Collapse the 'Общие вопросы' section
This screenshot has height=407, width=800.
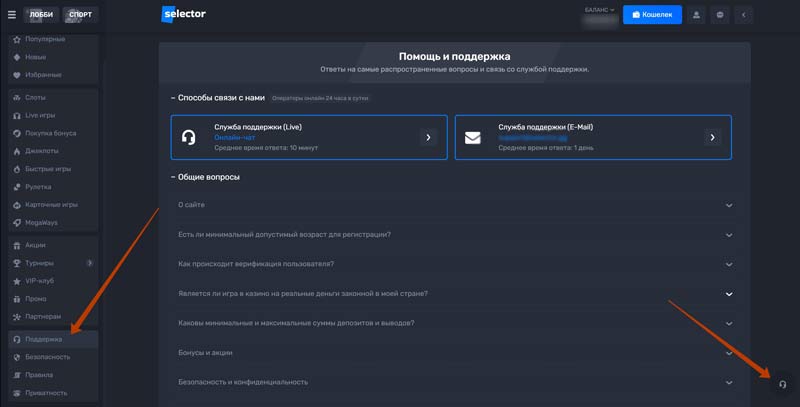coord(173,177)
